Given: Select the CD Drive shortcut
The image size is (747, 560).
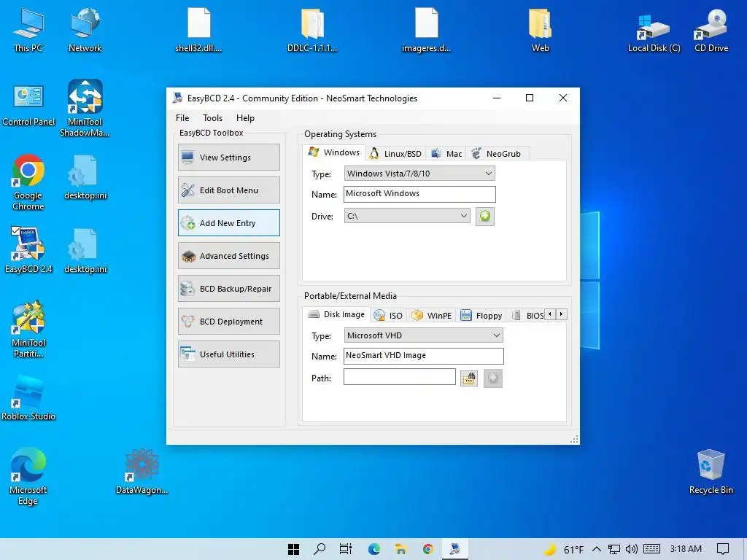Looking at the screenshot, I should click(x=711, y=31).
